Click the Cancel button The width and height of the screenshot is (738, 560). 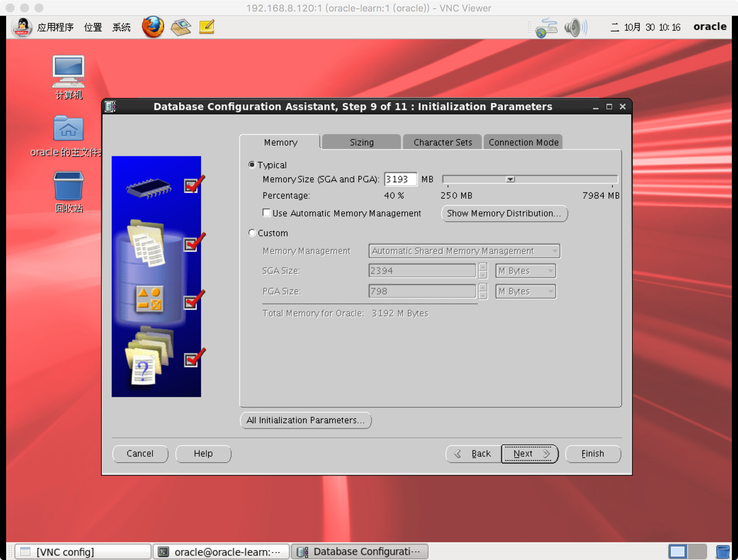pyautogui.click(x=140, y=454)
